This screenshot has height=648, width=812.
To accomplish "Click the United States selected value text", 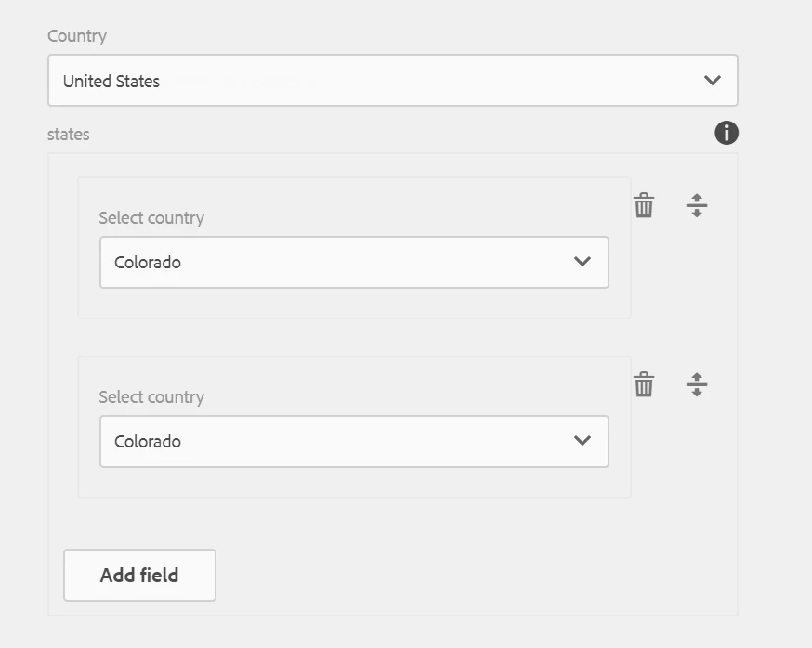I will 111,82.
